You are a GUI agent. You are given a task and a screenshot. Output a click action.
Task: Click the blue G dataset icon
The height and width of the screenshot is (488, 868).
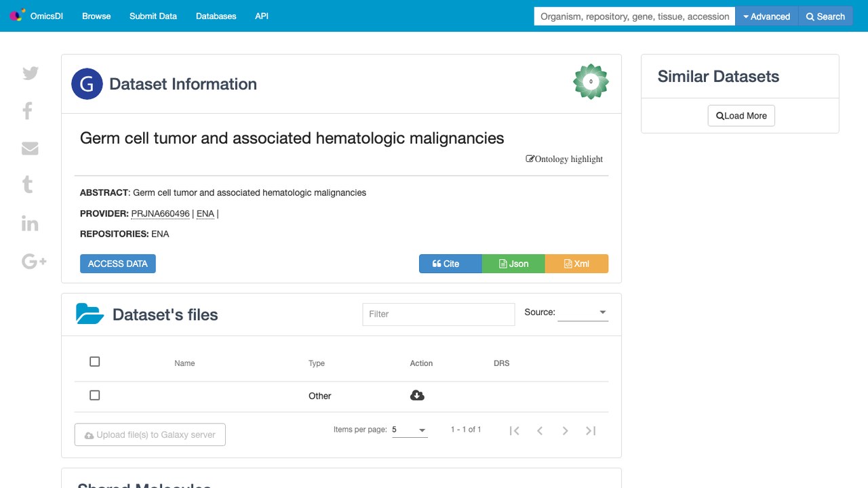pyautogui.click(x=87, y=84)
